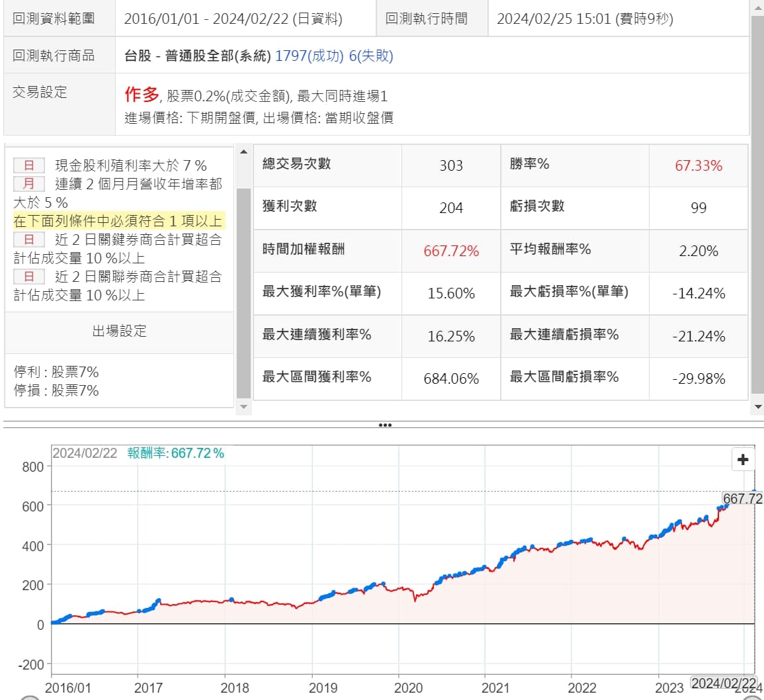Click the right-side statistics scrollbar
Viewport: 764px width, 700px height.
click(757, 198)
